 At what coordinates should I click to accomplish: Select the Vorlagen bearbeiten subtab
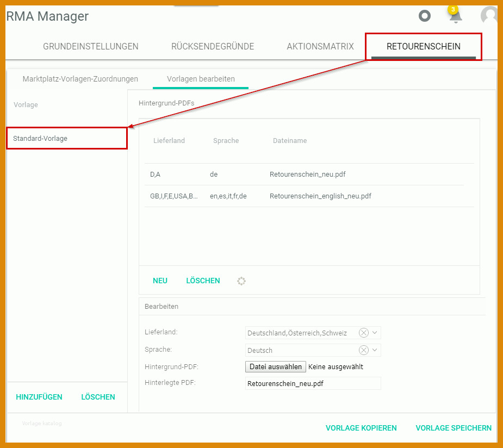pos(201,79)
